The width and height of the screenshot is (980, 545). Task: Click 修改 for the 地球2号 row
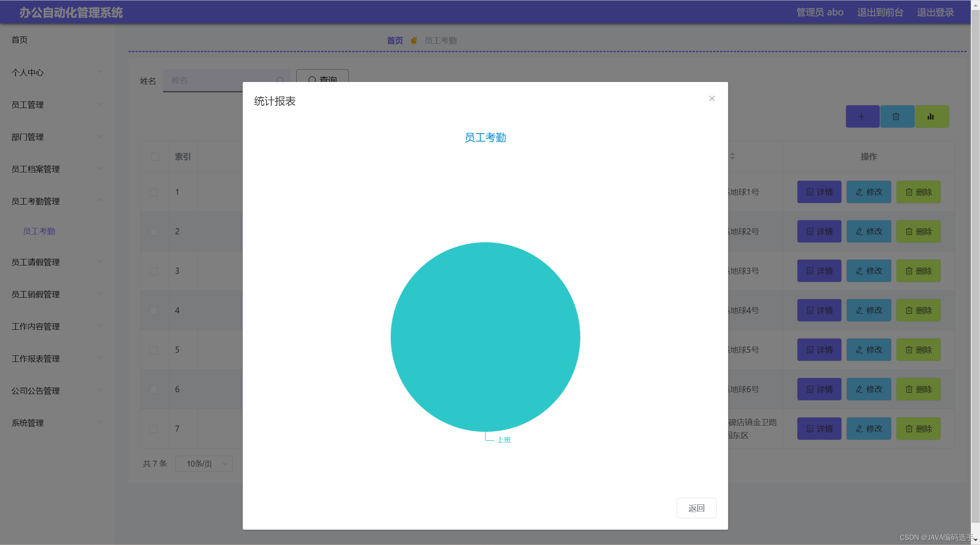869,231
